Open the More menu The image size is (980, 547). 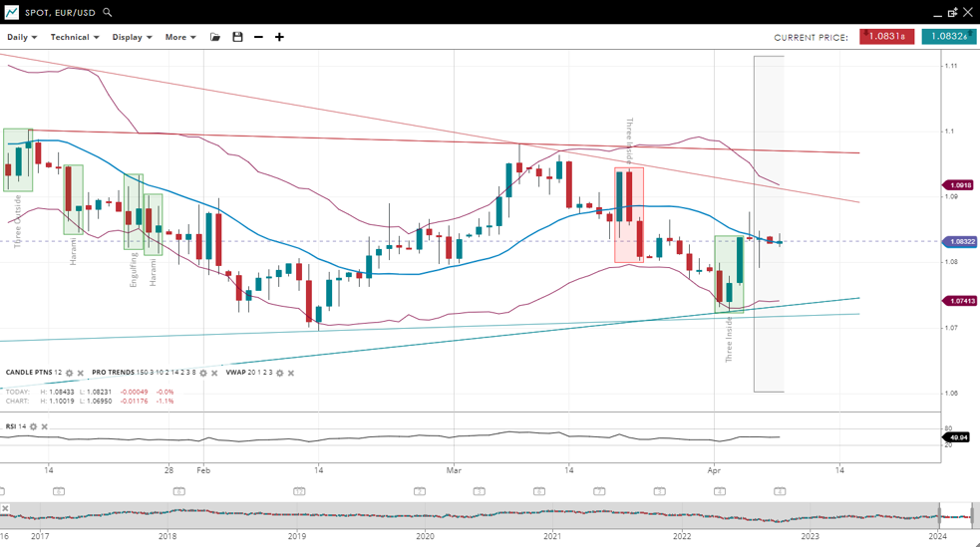[180, 37]
